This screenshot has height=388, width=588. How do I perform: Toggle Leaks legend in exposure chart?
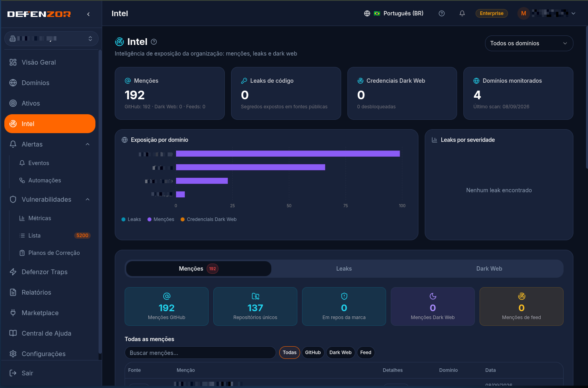tap(131, 219)
